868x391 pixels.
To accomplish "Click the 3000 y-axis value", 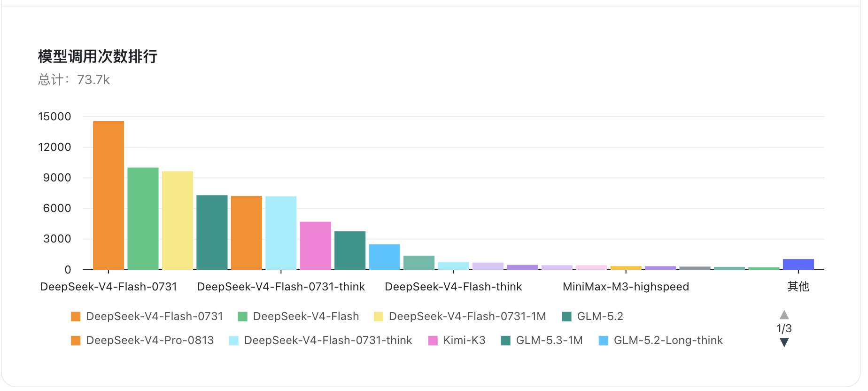I will tap(57, 239).
